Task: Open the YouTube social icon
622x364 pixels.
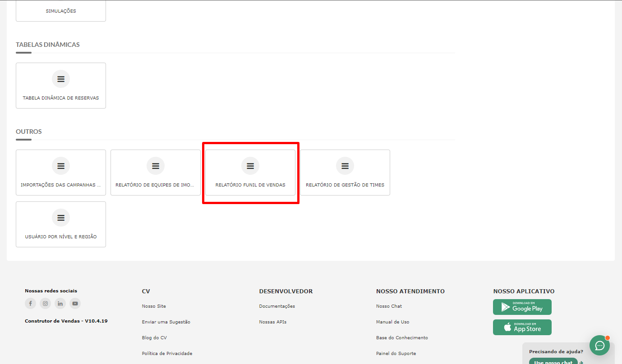Action: (x=75, y=304)
